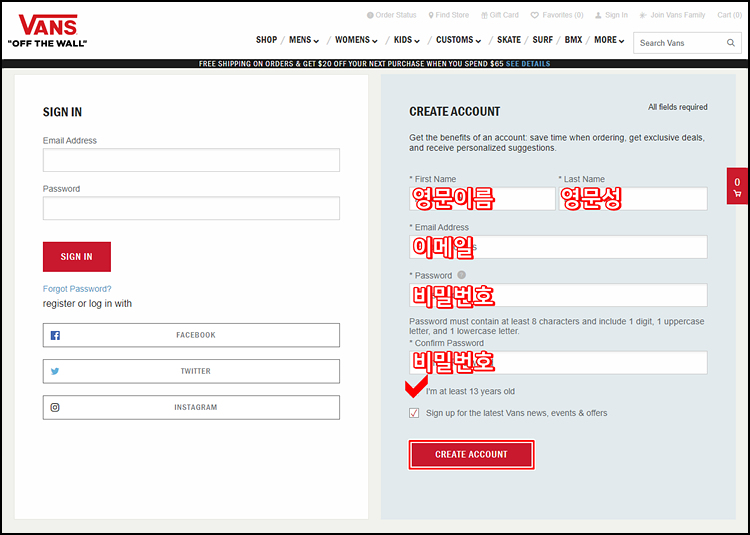Image resolution: width=750 pixels, height=535 pixels.
Task: Focus the Create Account Email Address field
Action: [558, 247]
